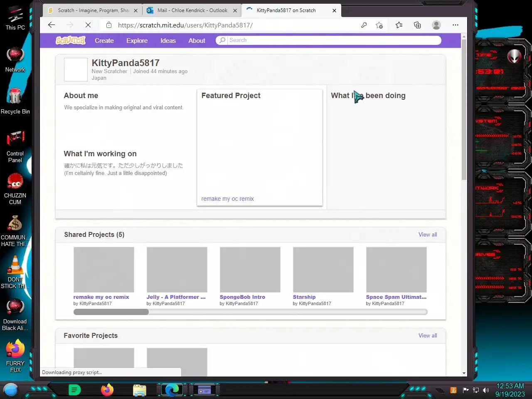The width and height of the screenshot is (532, 399).
Task: Open Ideas in the Scratch navigation bar
Action: click(x=168, y=40)
